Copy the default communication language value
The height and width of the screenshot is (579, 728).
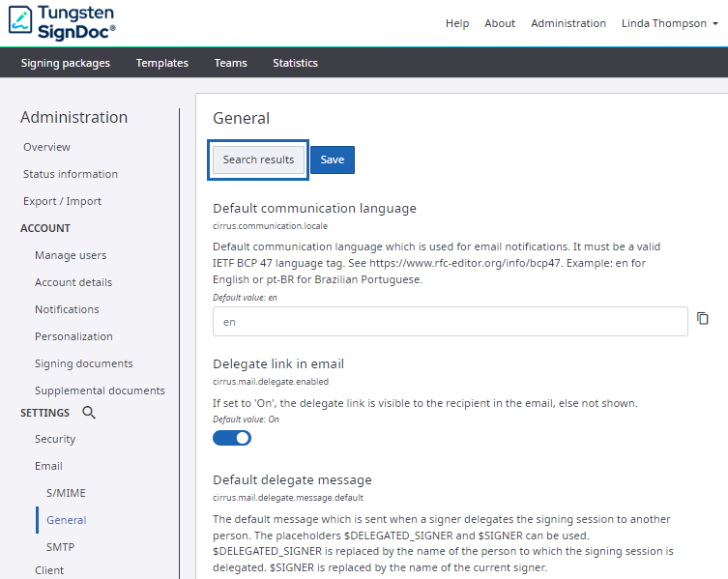click(x=703, y=319)
